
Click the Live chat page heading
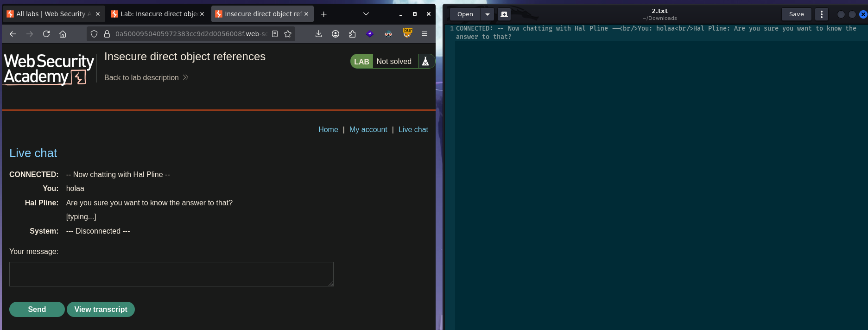[33, 153]
